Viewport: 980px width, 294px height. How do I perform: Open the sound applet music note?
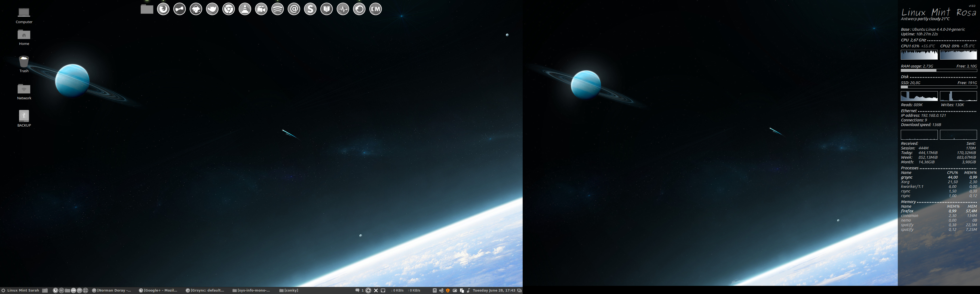[468, 290]
